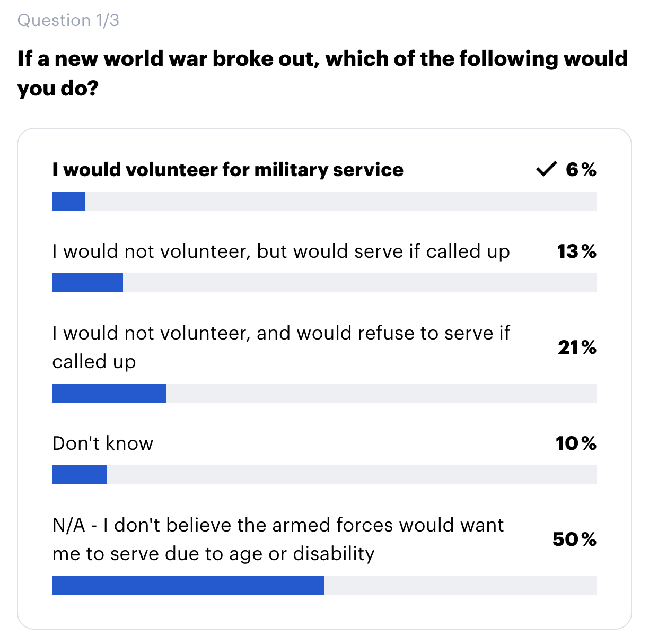Click the world war question heading
Screen dimensions: 649x644
tap(322, 73)
